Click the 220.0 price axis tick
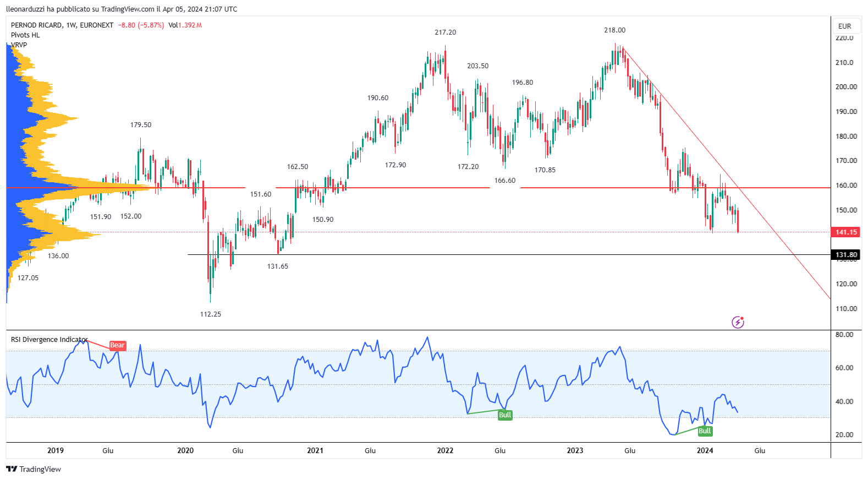 point(844,38)
